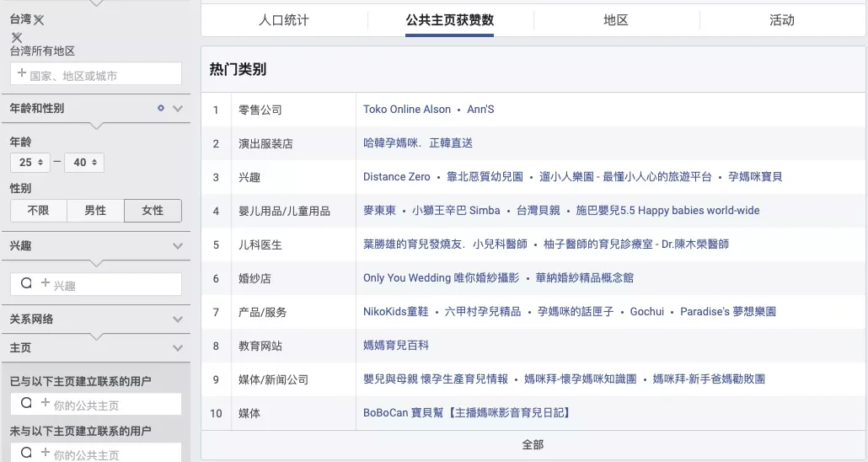Open 靠北惡質幼兒園 page link

[x=485, y=177]
